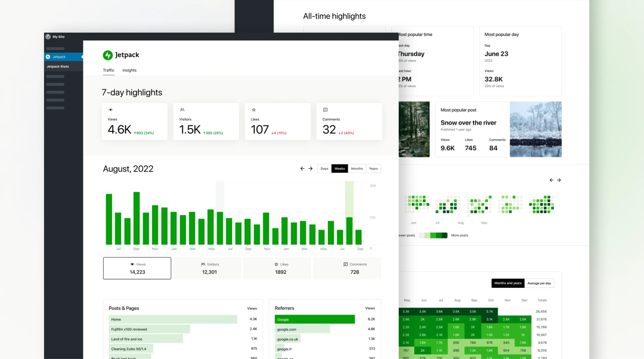This screenshot has width=644, height=359.
Task: Click the left arrow above the posting heatmap
Action: pos(551,180)
